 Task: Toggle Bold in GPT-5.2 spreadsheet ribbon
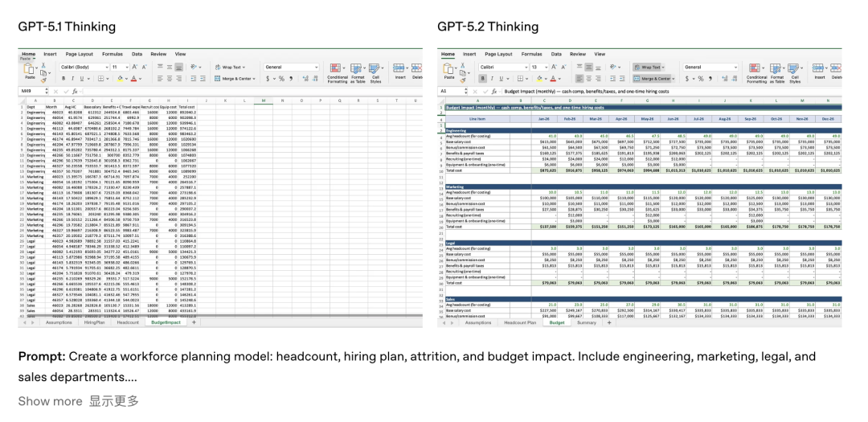click(x=483, y=79)
